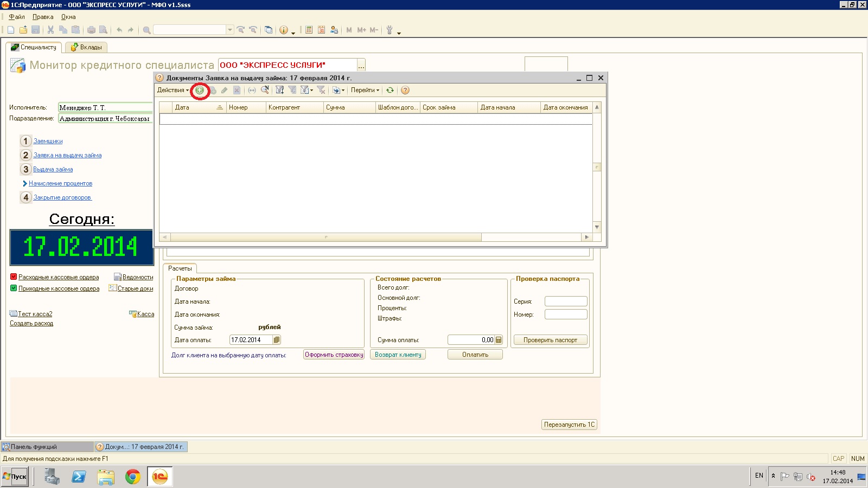Open Приходные кассовые ордера link

pos(59,288)
